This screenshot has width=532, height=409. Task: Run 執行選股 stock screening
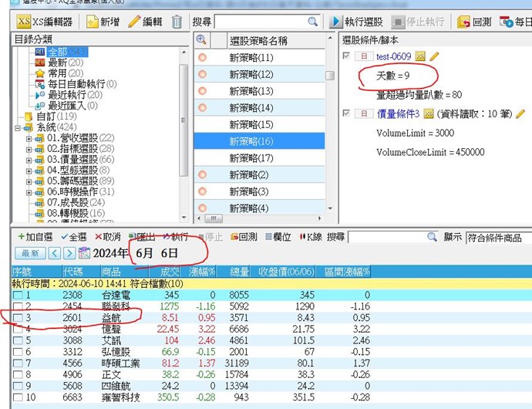[356, 22]
